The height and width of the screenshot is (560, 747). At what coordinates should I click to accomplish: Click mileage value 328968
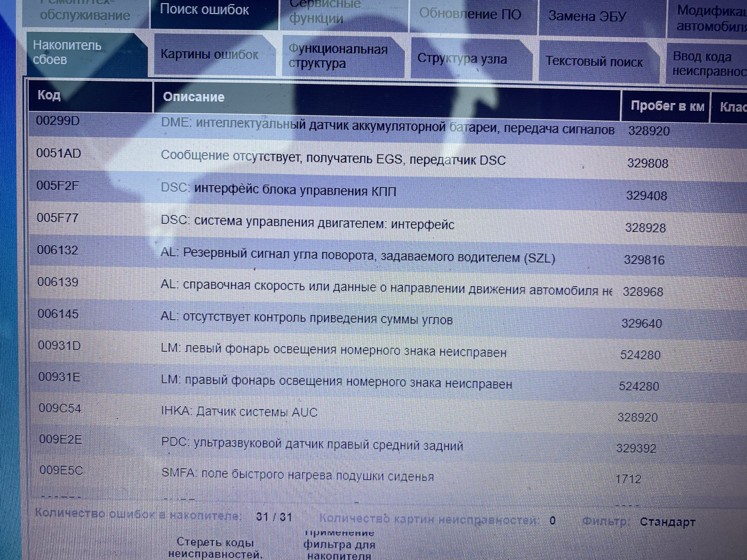point(643,292)
